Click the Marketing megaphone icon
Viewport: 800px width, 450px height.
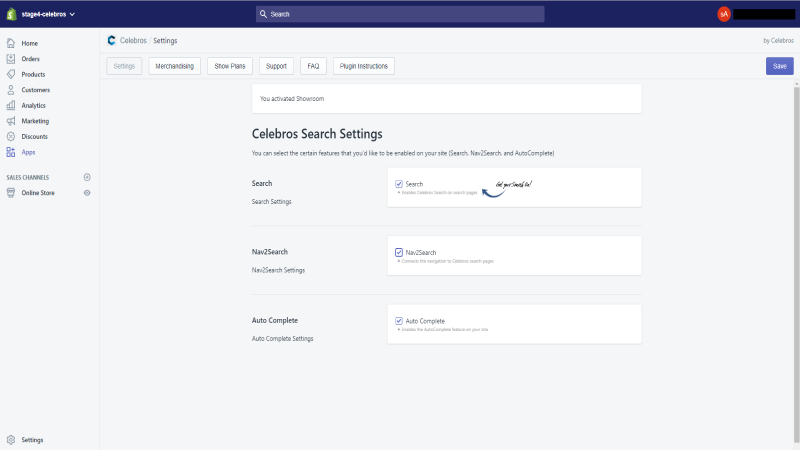[11, 121]
